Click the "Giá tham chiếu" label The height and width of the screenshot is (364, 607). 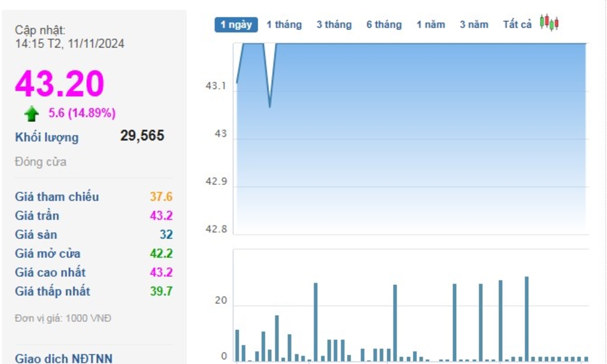tap(57, 197)
